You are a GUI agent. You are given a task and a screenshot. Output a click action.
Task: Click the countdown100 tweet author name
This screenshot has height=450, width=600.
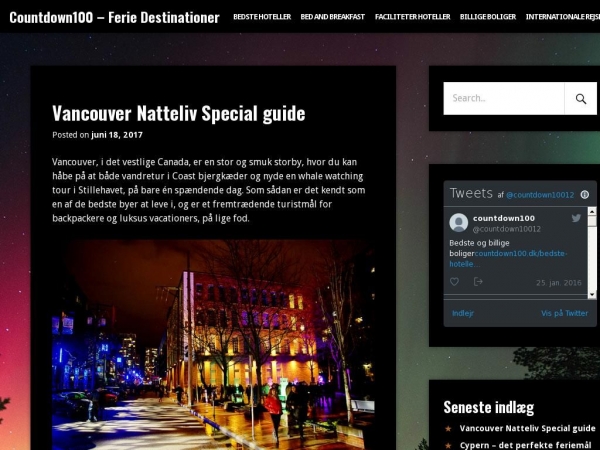(504, 218)
